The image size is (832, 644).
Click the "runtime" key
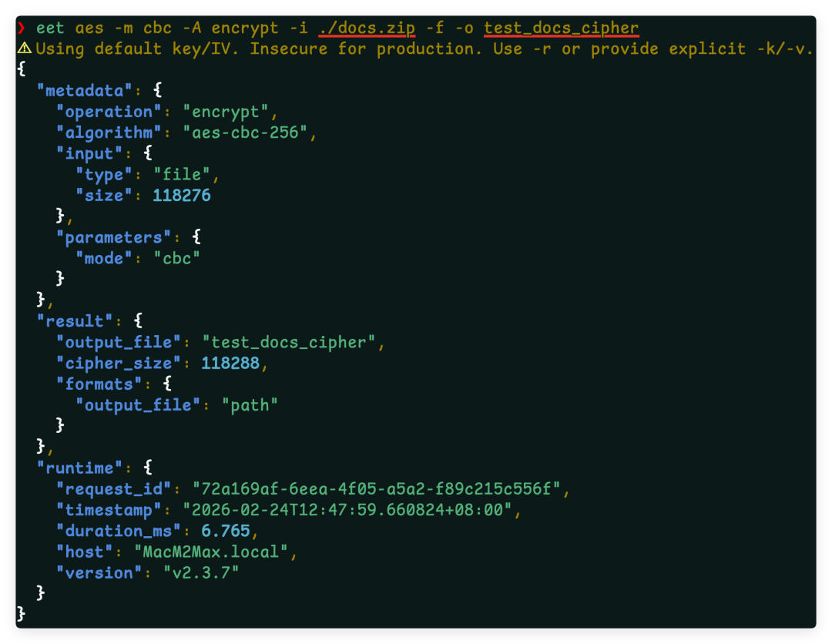coord(79,468)
